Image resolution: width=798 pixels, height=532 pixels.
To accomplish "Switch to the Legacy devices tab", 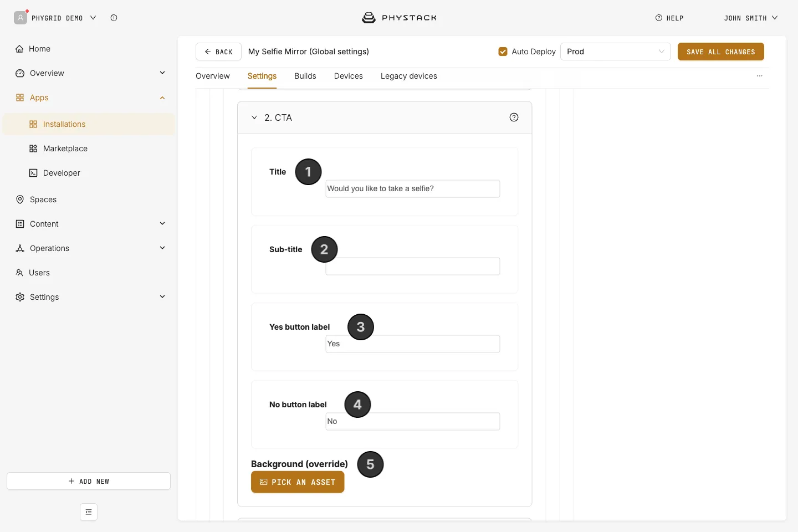I will click(x=409, y=76).
